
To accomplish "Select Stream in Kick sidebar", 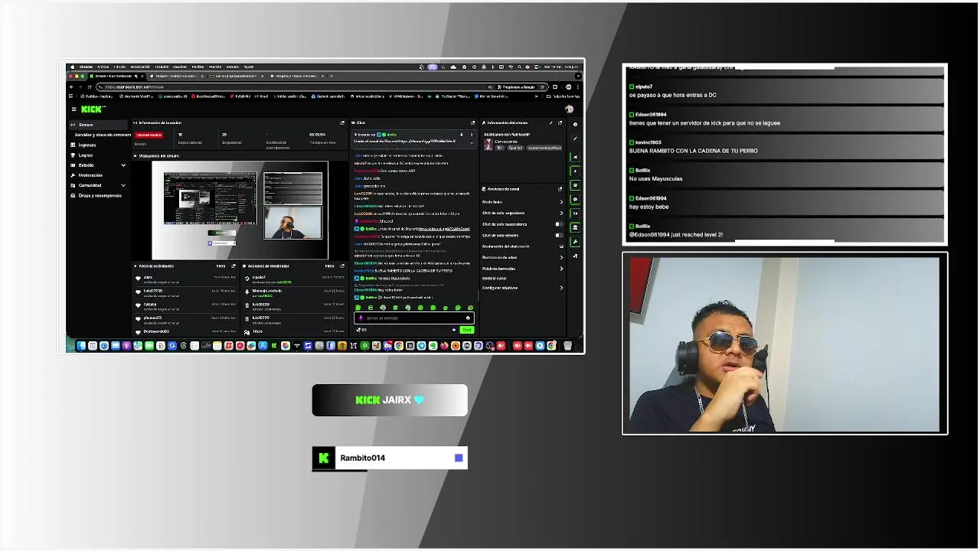I will click(98, 125).
